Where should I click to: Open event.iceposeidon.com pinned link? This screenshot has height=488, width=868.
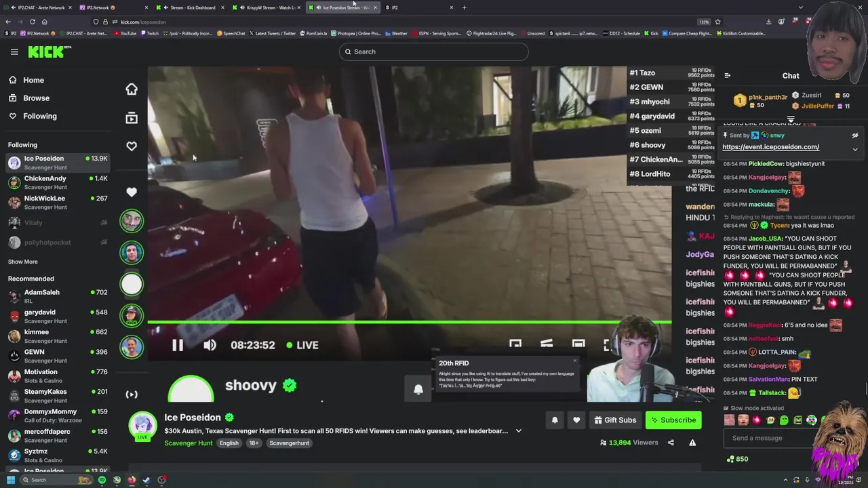(x=770, y=147)
